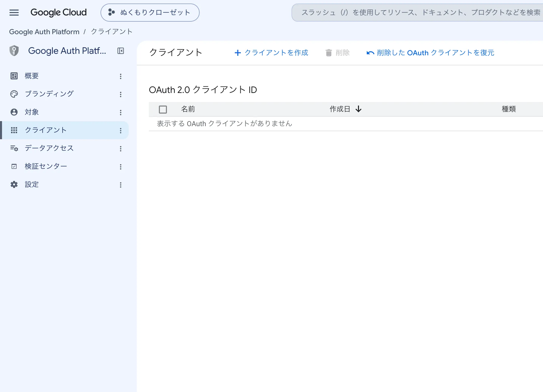
Task: Open more options for 対象
Action: coord(121,112)
